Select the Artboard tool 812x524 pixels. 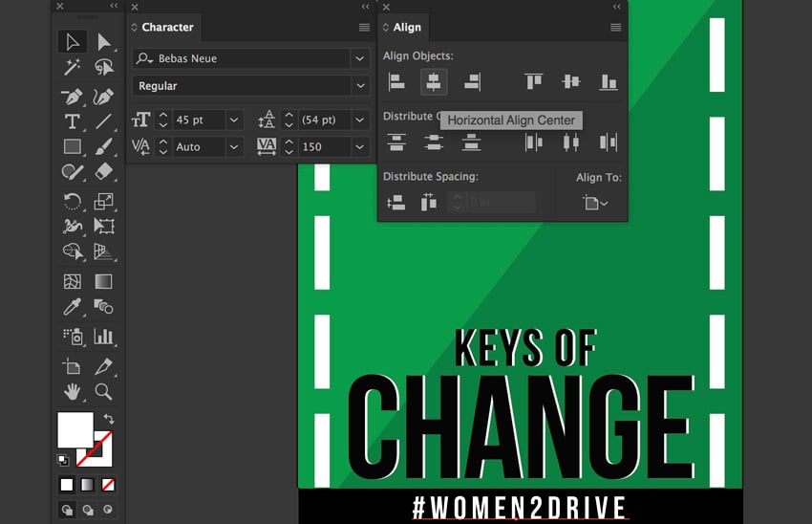(72, 366)
